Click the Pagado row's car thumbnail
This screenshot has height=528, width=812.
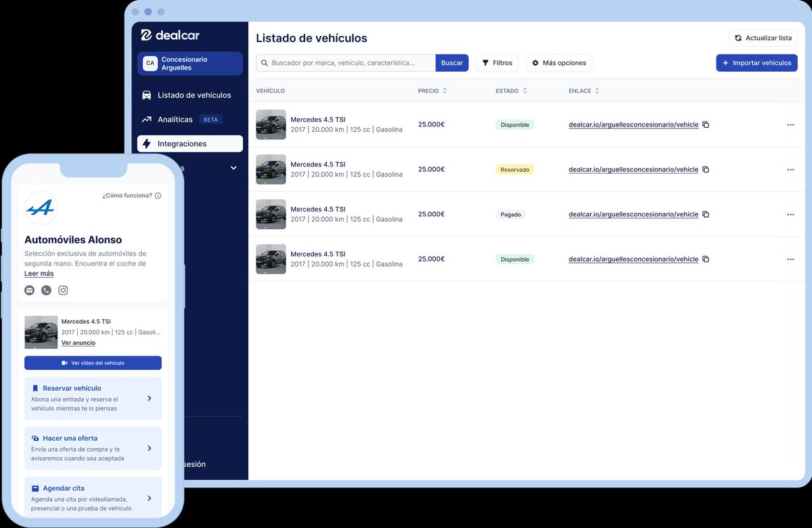pyautogui.click(x=271, y=214)
